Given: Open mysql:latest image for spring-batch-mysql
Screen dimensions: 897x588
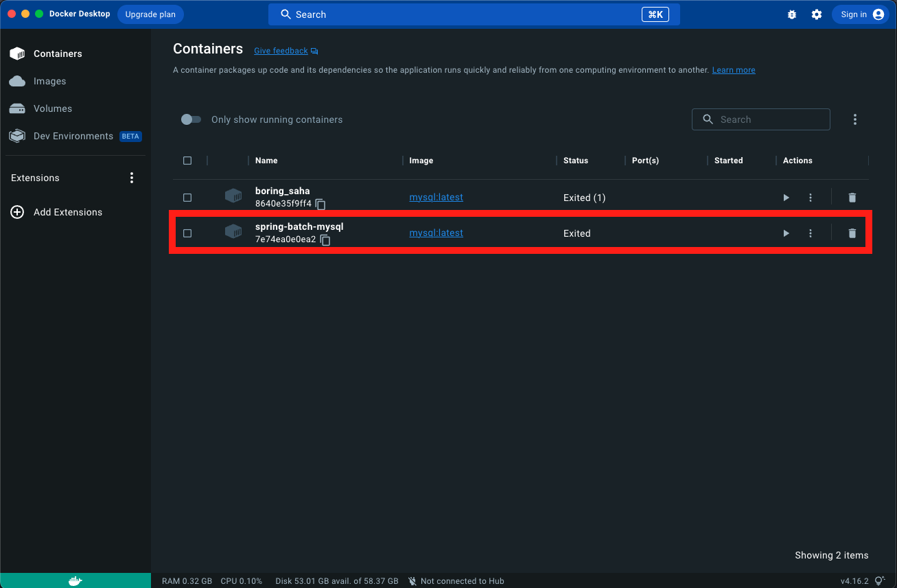Looking at the screenshot, I should click(x=436, y=233).
